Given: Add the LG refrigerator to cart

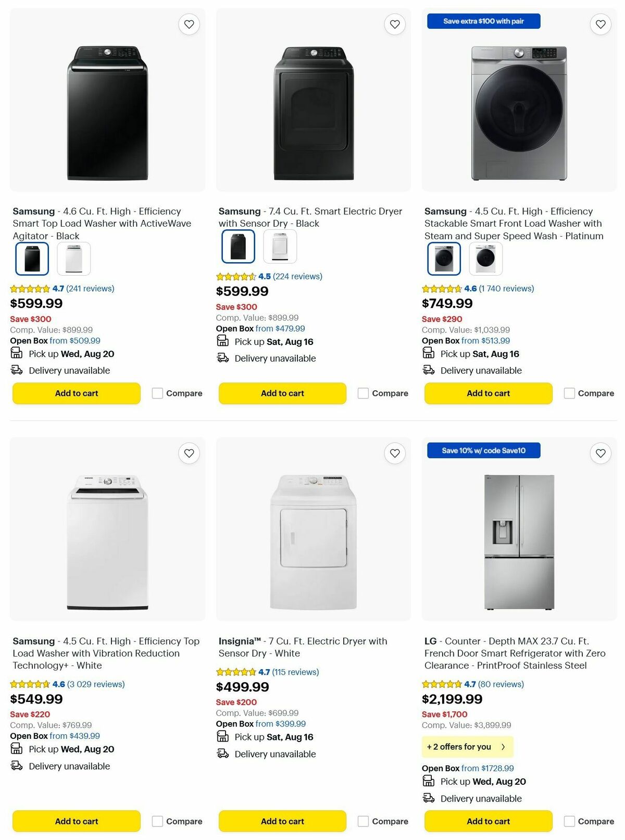Looking at the screenshot, I should pyautogui.click(x=488, y=821).
